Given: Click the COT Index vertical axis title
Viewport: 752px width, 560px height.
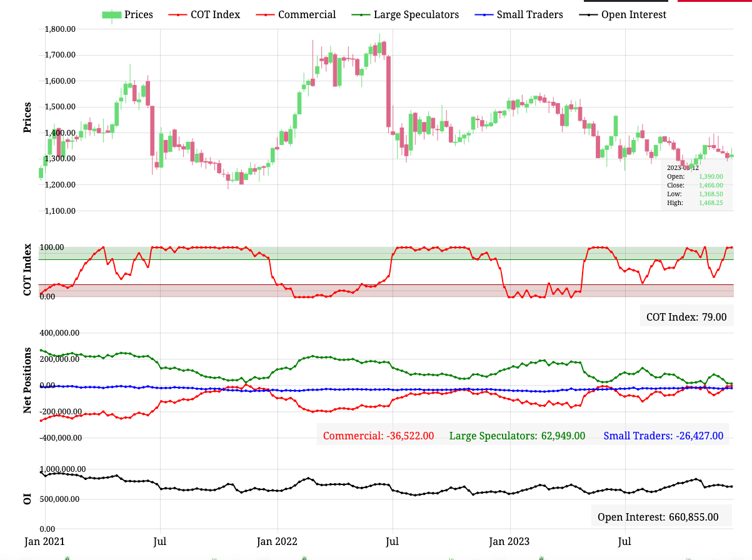Looking at the screenshot, I should click(28, 271).
